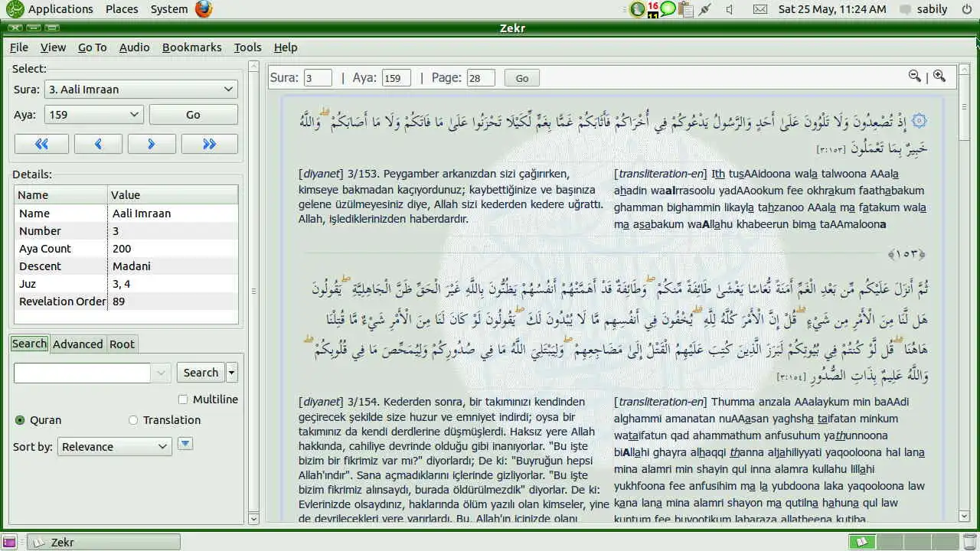Open the Sort by Relevance dropdown
Viewport: 980px width, 551px height.
click(x=115, y=446)
